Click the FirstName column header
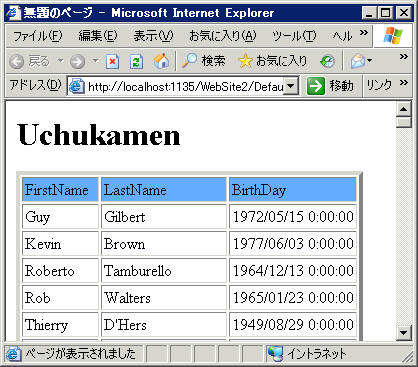Screen dimensions: 418x367 pos(60,190)
